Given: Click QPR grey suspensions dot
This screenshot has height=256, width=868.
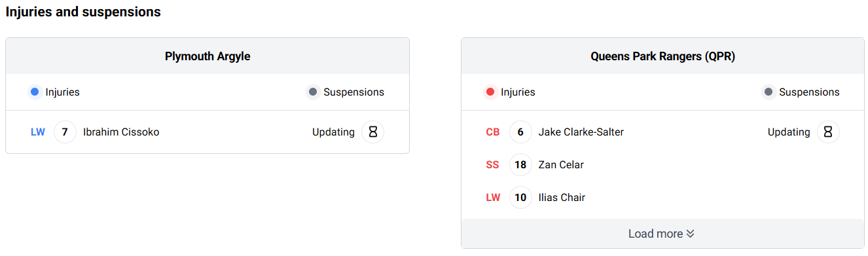Looking at the screenshot, I should pyautogui.click(x=769, y=92).
